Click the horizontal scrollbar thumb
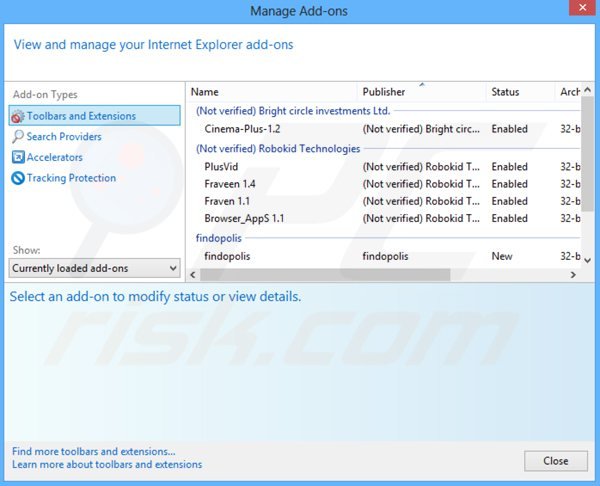600x486 pixels. 325,275
